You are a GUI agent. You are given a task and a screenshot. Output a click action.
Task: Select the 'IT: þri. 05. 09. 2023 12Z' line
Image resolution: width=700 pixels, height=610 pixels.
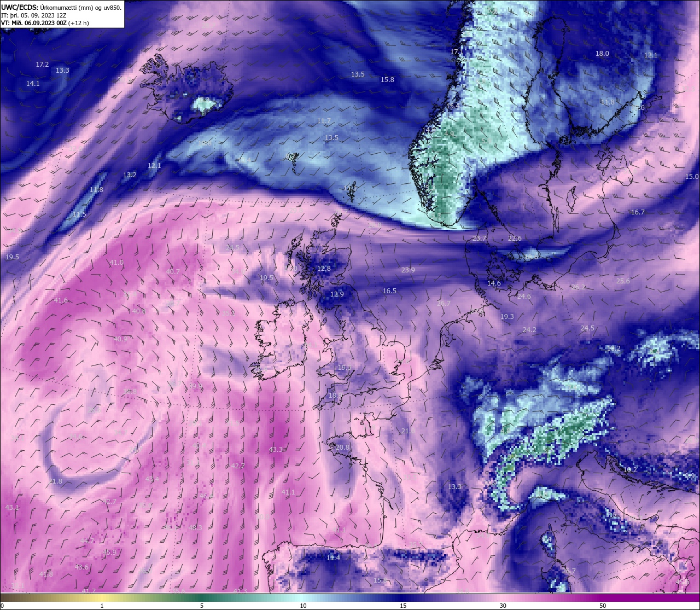(x=34, y=15)
